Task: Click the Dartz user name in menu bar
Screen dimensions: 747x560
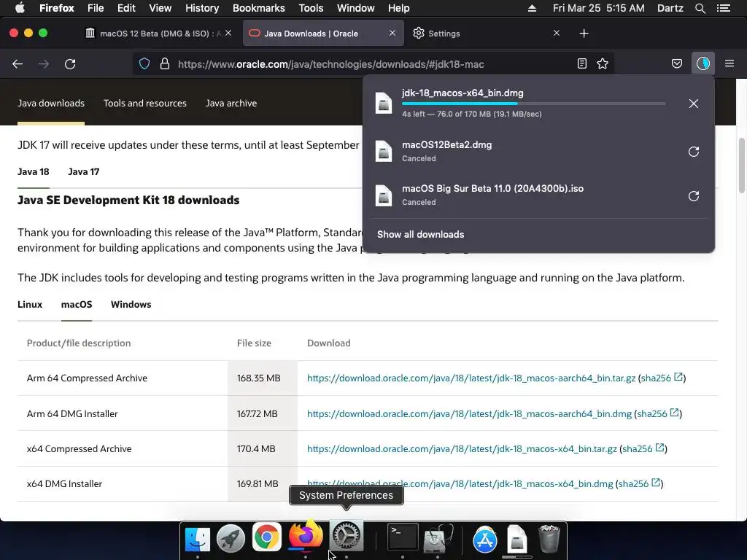Action: coord(670,8)
